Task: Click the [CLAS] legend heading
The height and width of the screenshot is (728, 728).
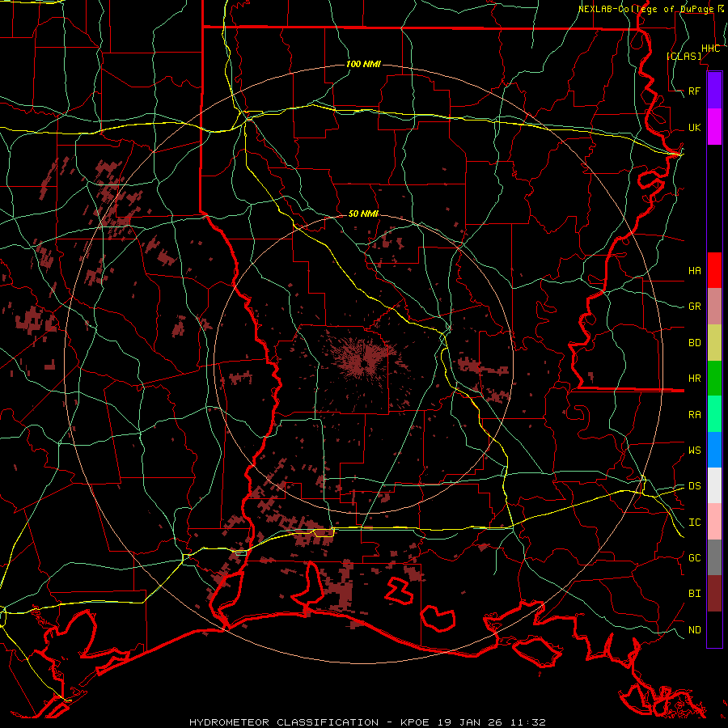Action: [x=684, y=56]
